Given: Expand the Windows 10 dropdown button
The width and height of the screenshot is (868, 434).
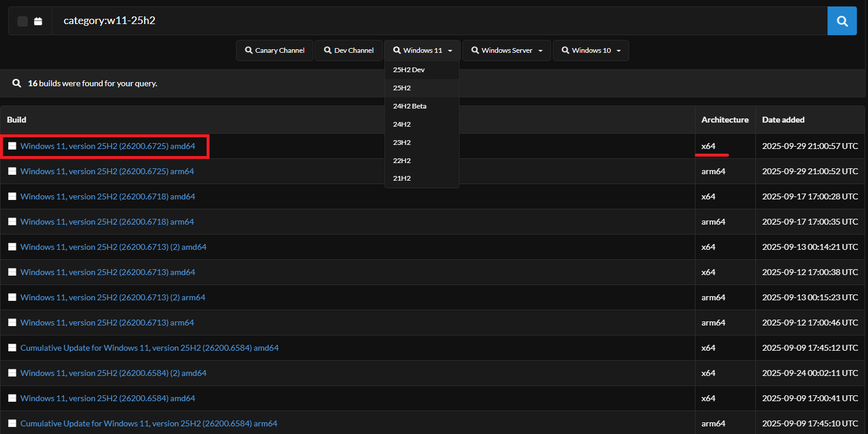Looking at the screenshot, I should pyautogui.click(x=591, y=50).
